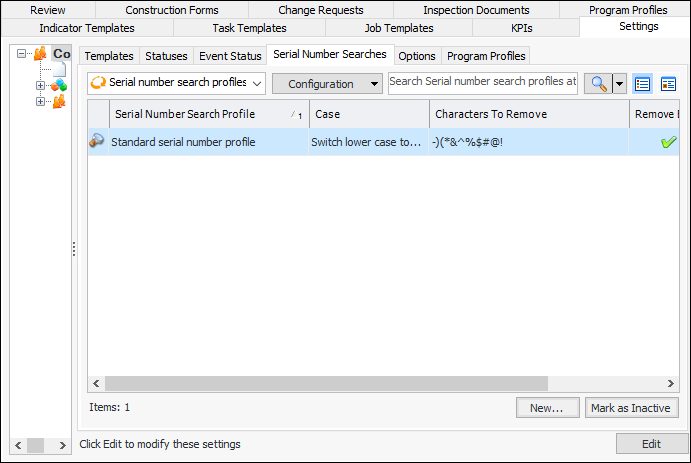Viewport: 691px width, 463px height.
Task: Click tree panel scrollbar left arrow
Action: pos(18,445)
